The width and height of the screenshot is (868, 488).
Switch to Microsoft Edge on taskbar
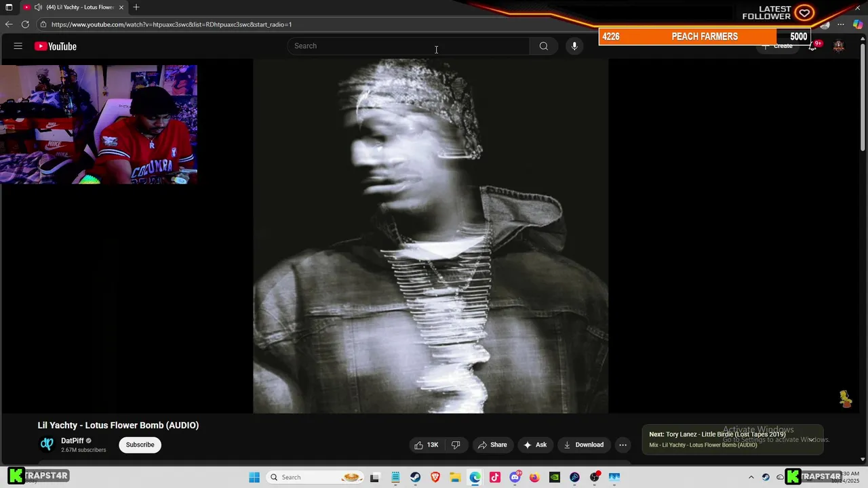[475, 477]
